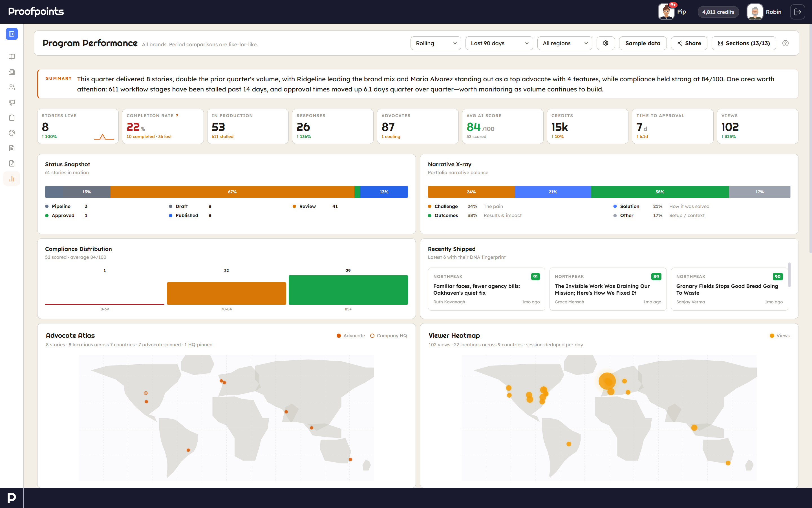812x508 pixels.
Task: Click the orange 67% Review bar segment
Action: point(232,192)
